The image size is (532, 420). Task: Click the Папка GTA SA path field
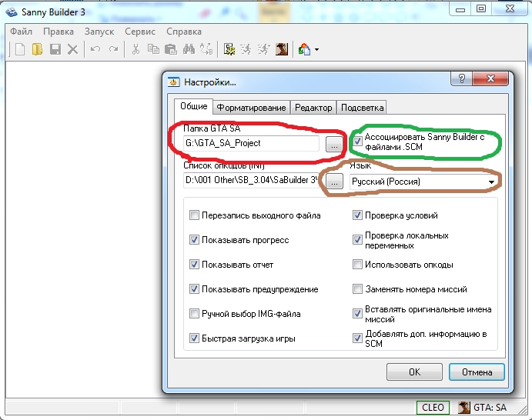pyautogui.click(x=251, y=143)
